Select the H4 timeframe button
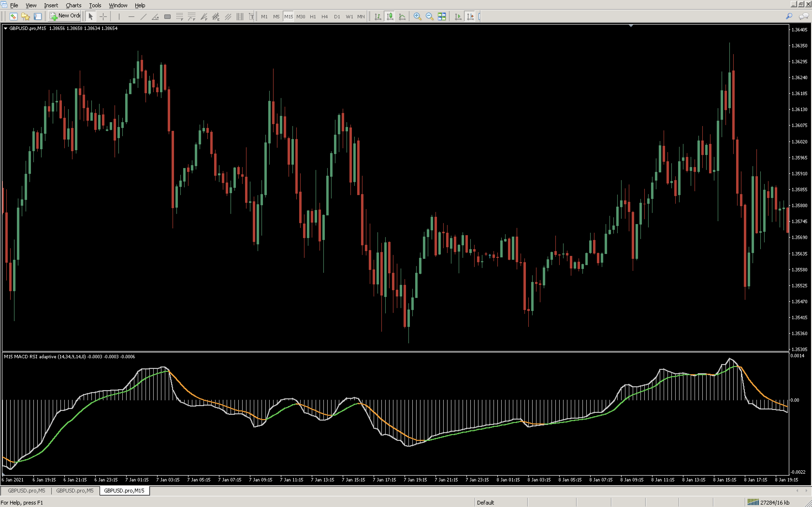812x507 pixels. [x=325, y=16]
